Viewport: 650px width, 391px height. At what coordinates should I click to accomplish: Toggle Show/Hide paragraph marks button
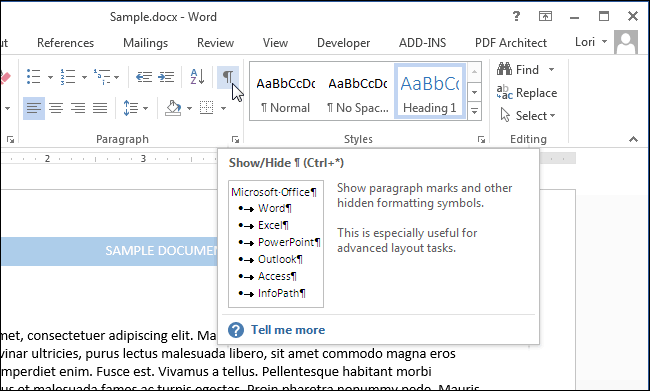228,77
